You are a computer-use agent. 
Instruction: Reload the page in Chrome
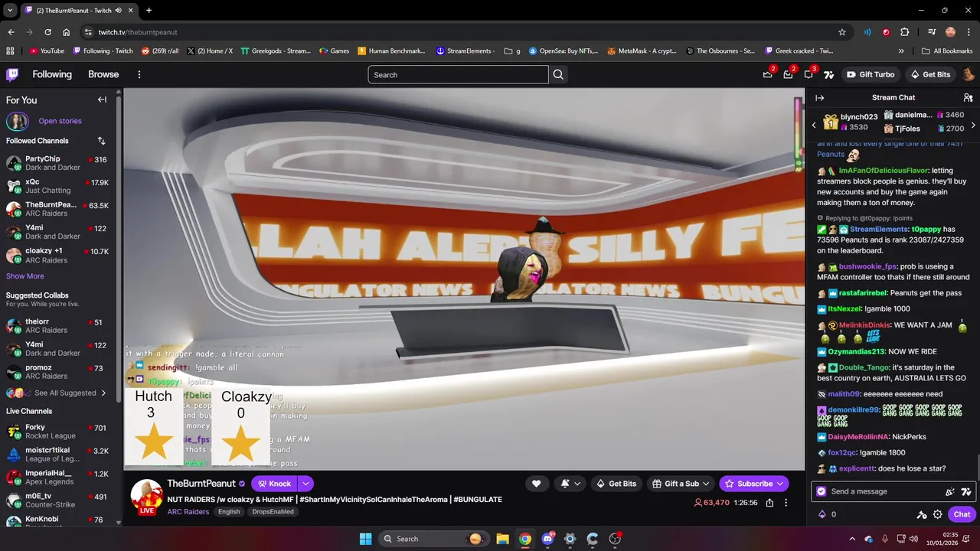tap(47, 32)
